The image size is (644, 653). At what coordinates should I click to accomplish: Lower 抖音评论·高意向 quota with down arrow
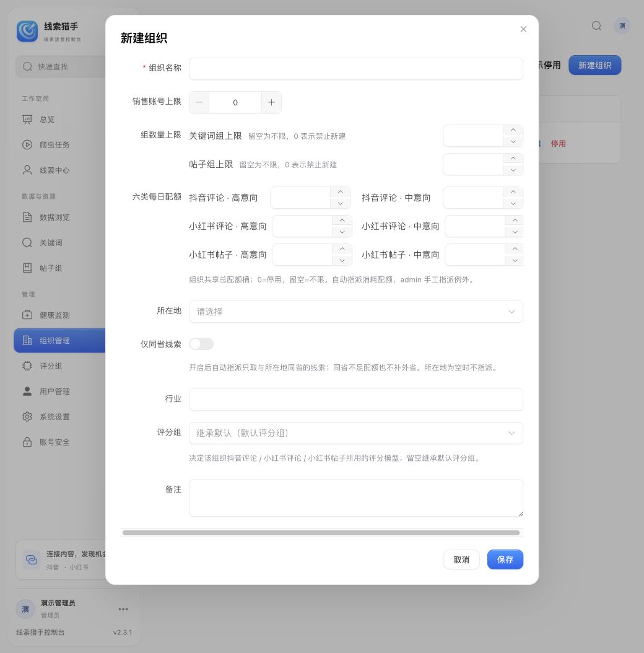[x=340, y=203]
